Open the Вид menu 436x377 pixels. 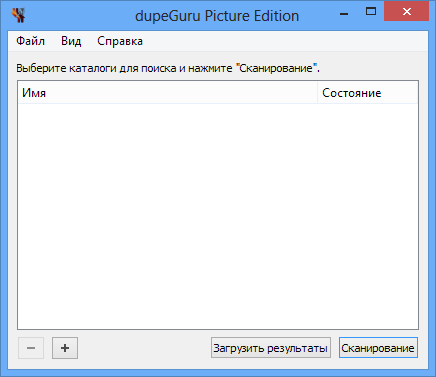(x=71, y=41)
